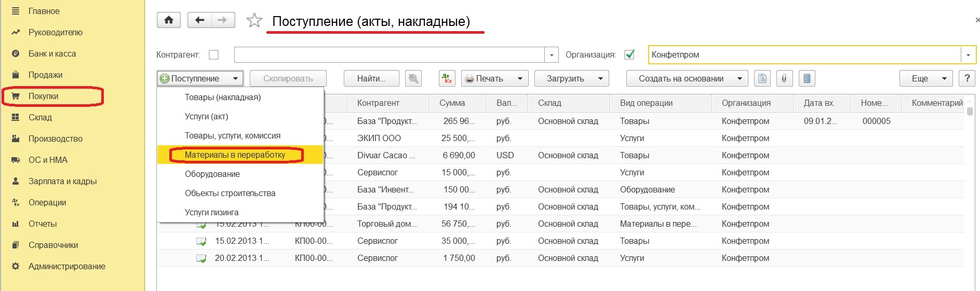The height and width of the screenshot is (291, 980).
Task: Click the bar chart icon beside Отчеты
Action: click(16, 224)
